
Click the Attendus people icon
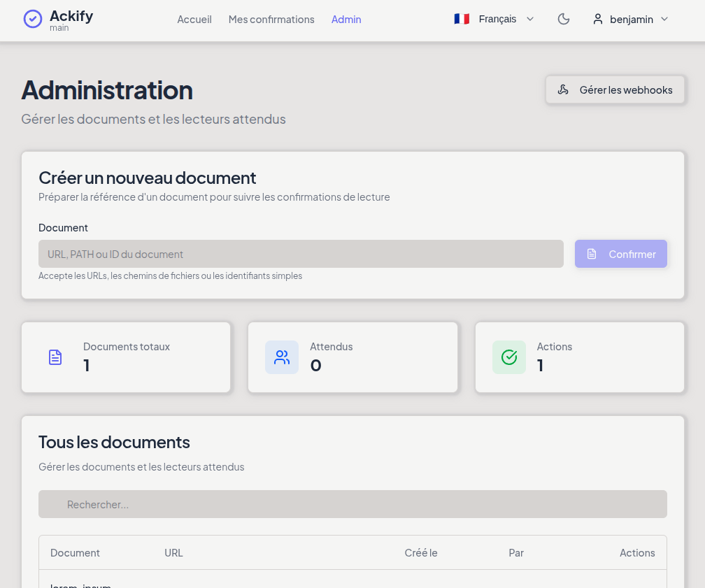tap(282, 357)
